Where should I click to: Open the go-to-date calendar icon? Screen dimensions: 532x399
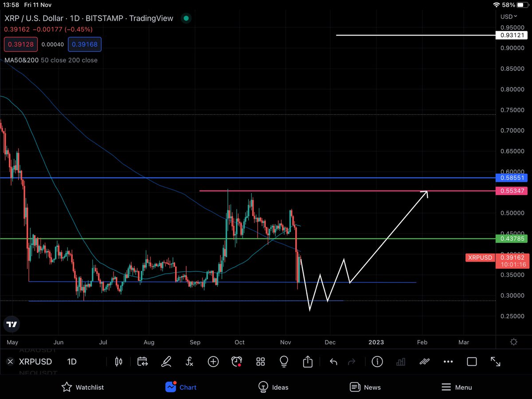(x=142, y=362)
